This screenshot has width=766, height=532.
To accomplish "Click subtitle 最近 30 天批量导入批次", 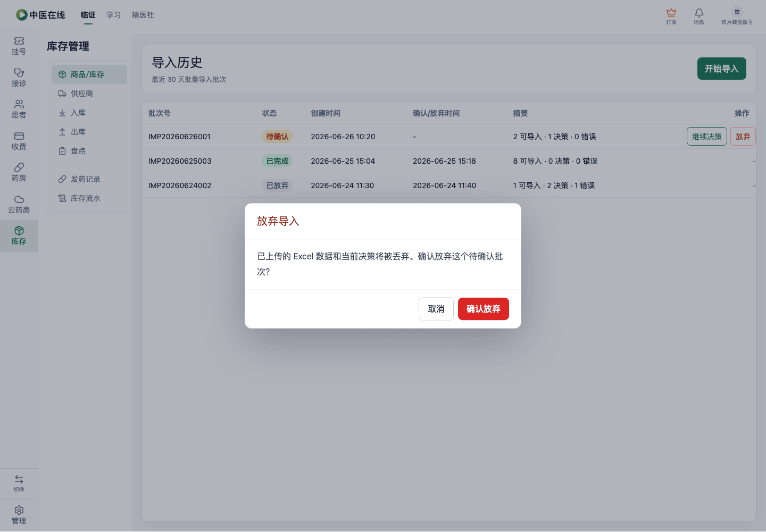I will pos(189,79).
